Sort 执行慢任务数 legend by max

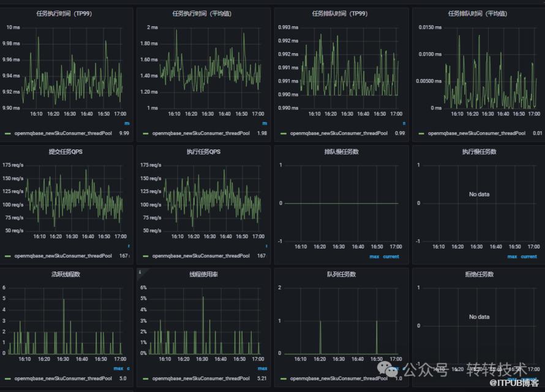click(513, 257)
